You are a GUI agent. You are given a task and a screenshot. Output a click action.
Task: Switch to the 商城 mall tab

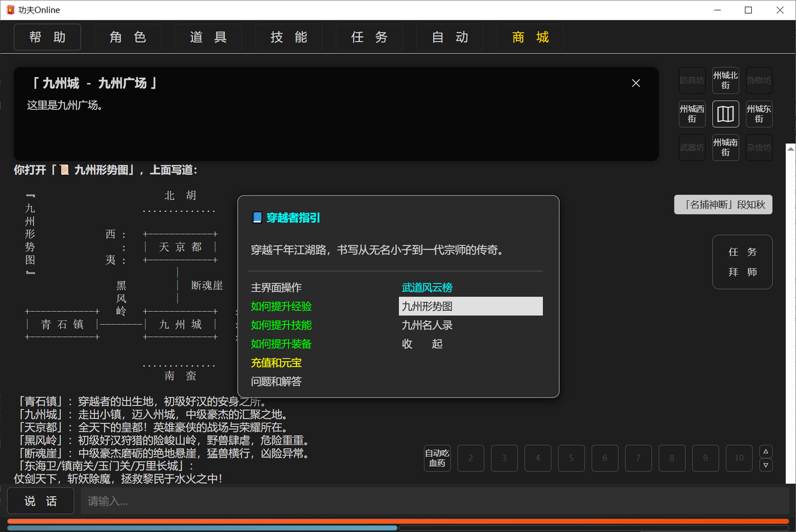click(x=530, y=37)
